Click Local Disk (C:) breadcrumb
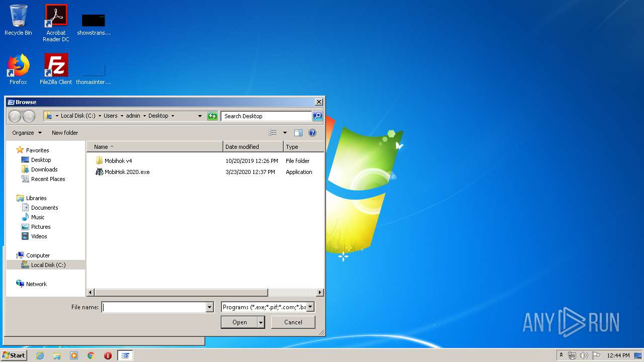The image size is (644, 362). pyautogui.click(x=78, y=116)
